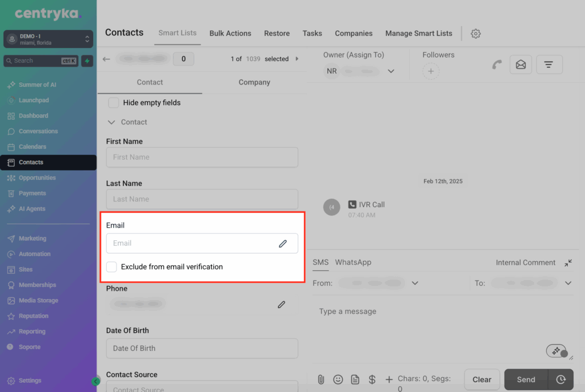Screen dimensions: 585x392
Task: Add a follower with plus icon
Action: click(431, 71)
